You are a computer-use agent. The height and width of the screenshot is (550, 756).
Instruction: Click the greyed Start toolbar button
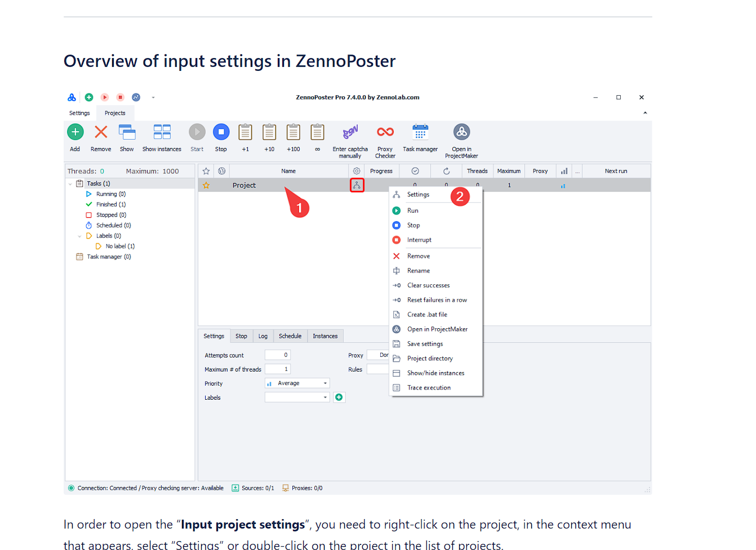pyautogui.click(x=197, y=138)
